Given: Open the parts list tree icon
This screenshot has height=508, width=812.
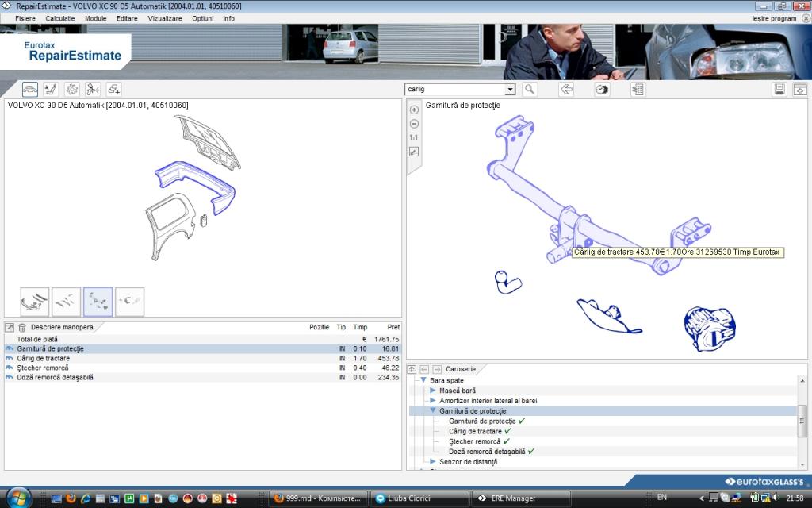Looking at the screenshot, I should coord(638,89).
